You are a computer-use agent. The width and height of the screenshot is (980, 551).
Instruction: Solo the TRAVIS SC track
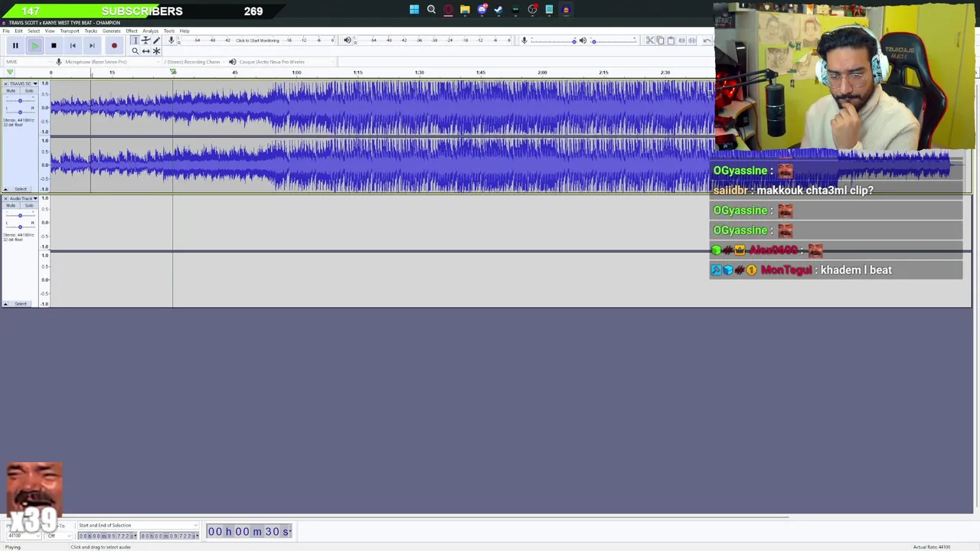click(x=29, y=91)
